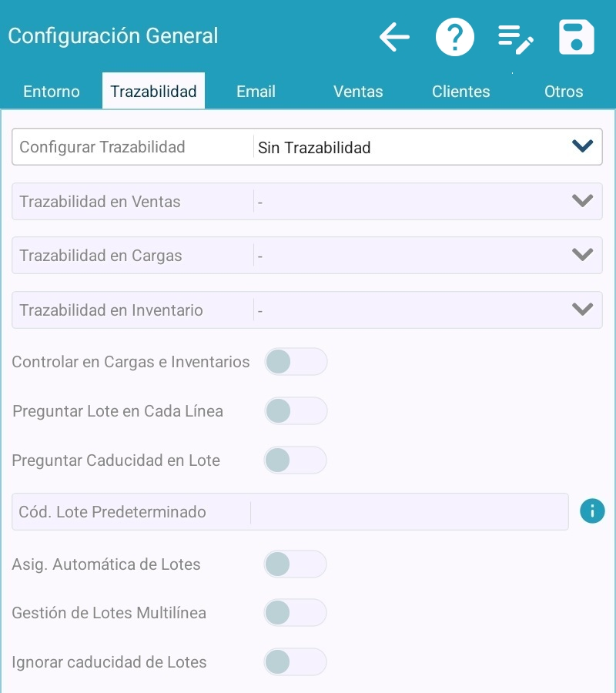
Task: Turn on Preguntar Caducidad en Lote
Action: (x=296, y=460)
